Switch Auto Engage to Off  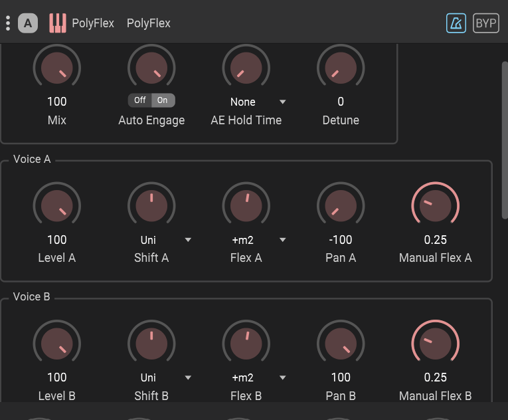(x=139, y=100)
